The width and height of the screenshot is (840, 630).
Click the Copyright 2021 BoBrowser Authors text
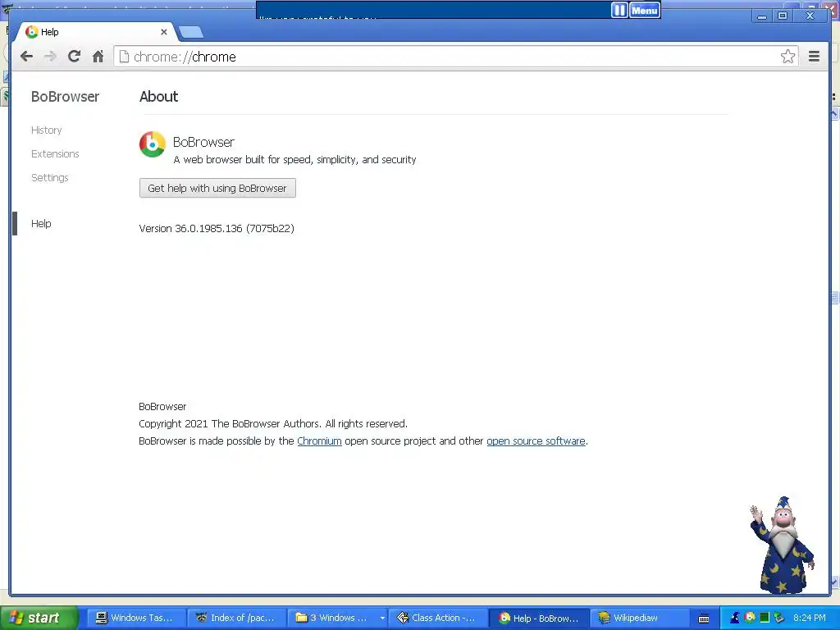[x=272, y=424]
